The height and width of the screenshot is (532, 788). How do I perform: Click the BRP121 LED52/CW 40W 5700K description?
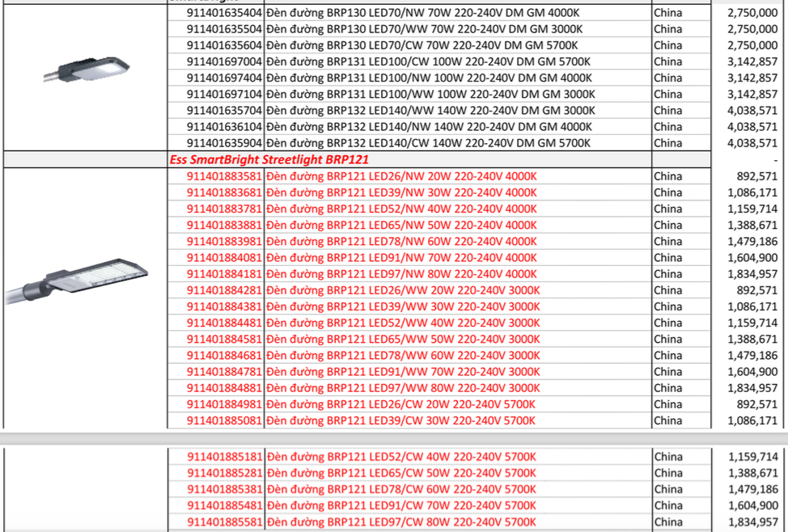tap(400, 457)
